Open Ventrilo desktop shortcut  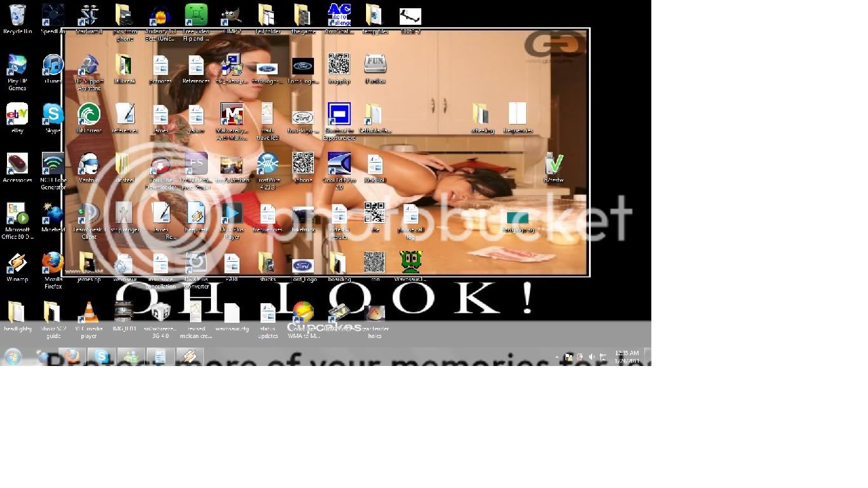coord(89,164)
